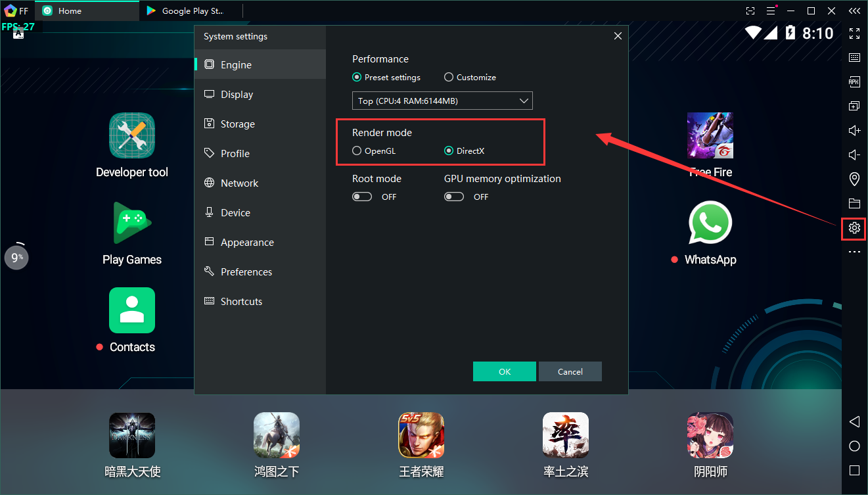Toggle Root mode switch on
Viewport: 868px width, 495px height.
tap(362, 197)
